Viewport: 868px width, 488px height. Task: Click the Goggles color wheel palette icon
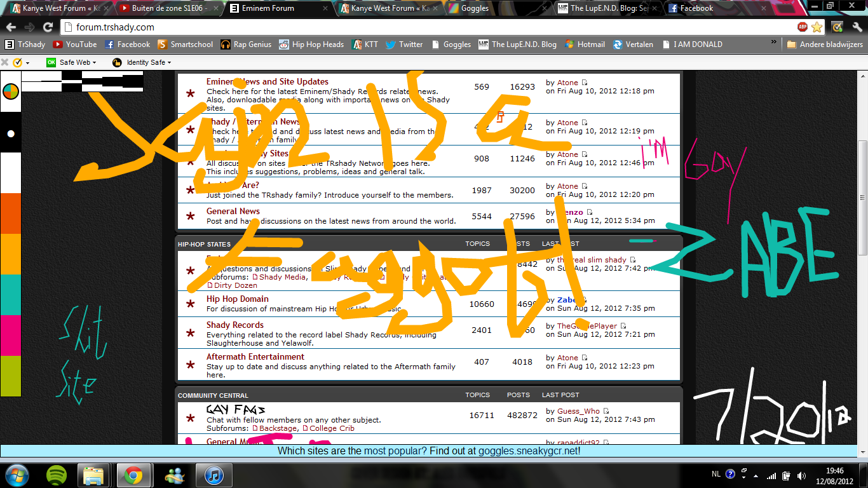[x=11, y=91]
